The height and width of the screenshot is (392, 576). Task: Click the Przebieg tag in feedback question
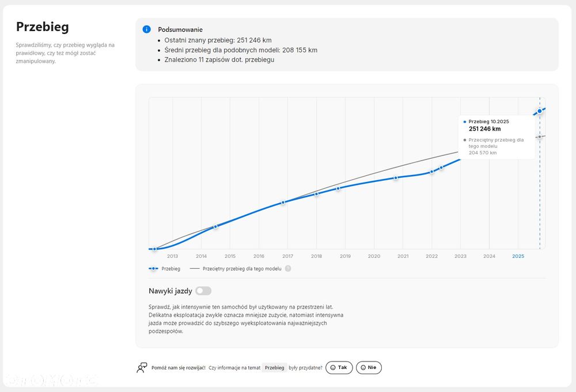click(x=275, y=367)
